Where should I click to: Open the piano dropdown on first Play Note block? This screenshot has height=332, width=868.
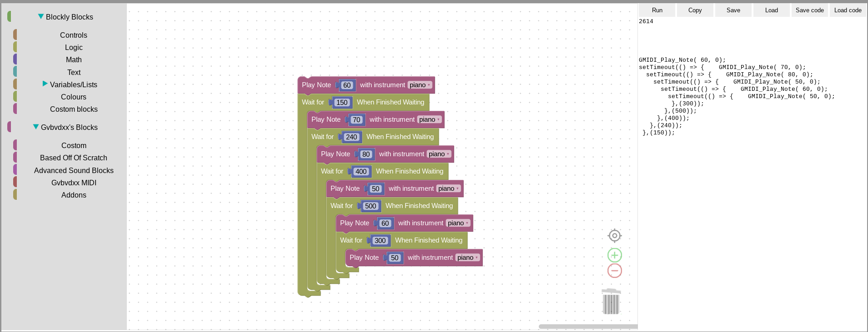coord(420,85)
